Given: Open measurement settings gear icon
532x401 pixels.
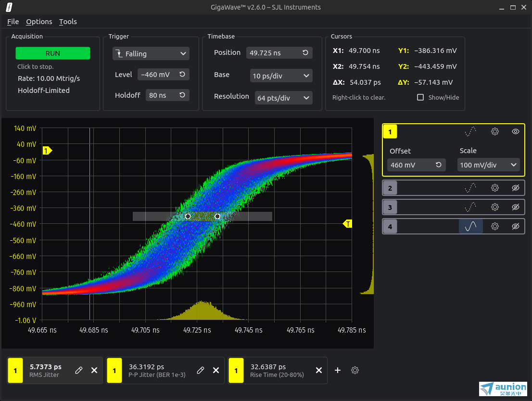Looking at the screenshot, I should pos(355,370).
